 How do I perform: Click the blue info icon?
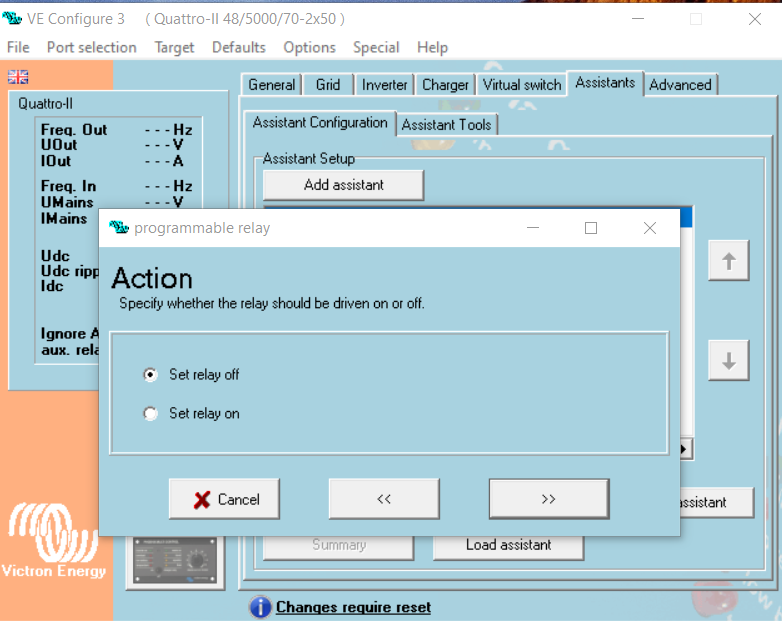(x=260, y=607)
